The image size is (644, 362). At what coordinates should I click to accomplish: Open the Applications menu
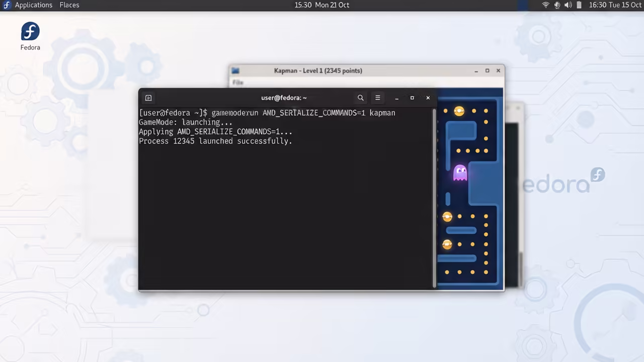[34, 5]
